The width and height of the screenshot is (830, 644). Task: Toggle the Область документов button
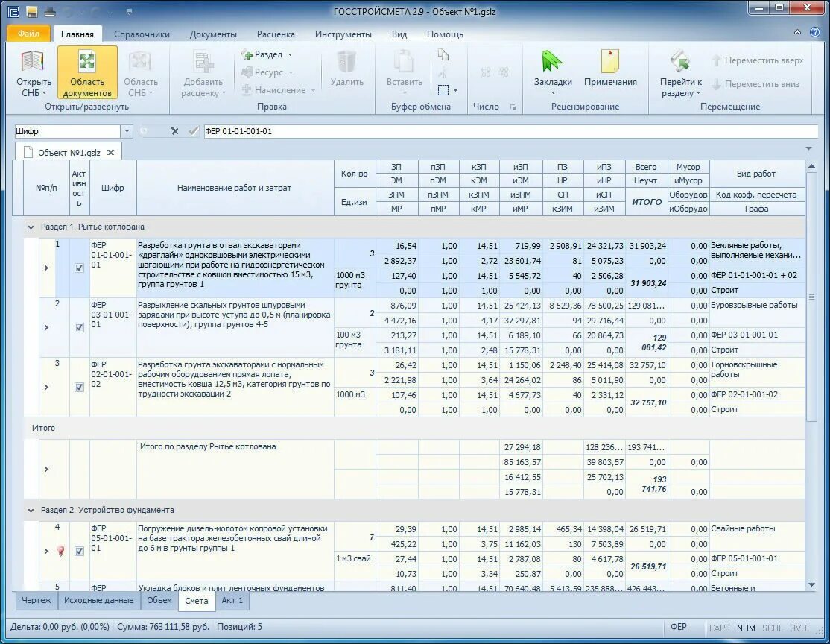(x=87, y=73)
